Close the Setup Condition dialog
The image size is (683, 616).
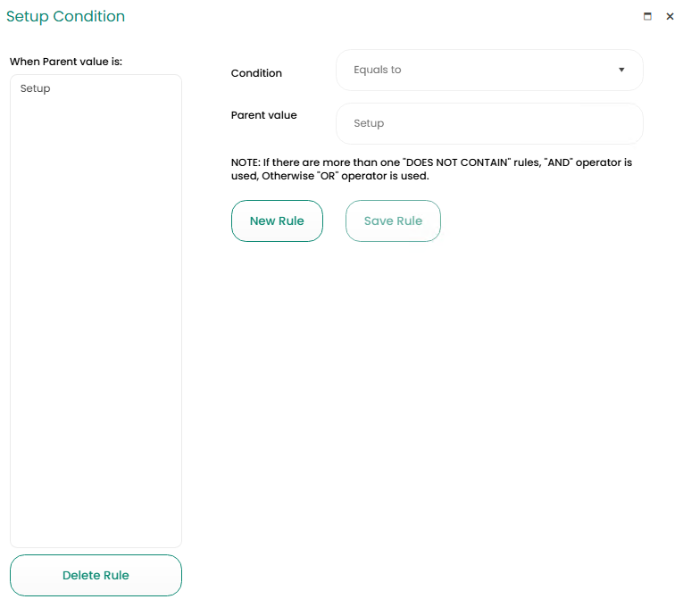(x=670, y=16)
